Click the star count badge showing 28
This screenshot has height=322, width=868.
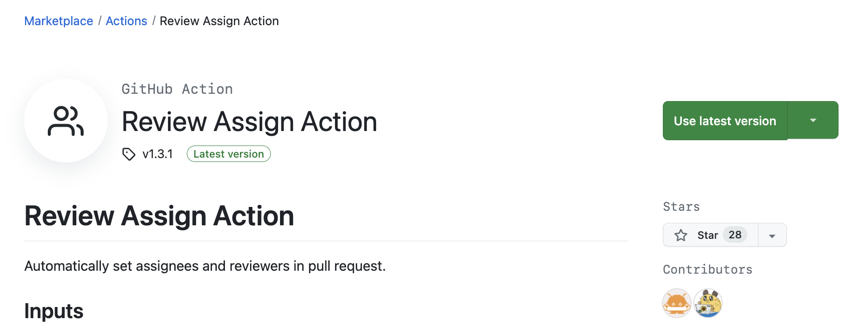tap(735, 235)
